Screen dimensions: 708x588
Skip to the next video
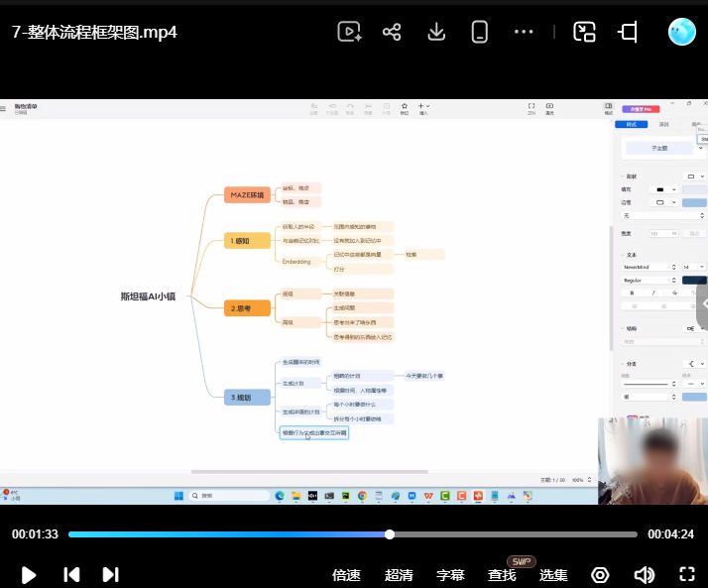(x=111, y=574)
